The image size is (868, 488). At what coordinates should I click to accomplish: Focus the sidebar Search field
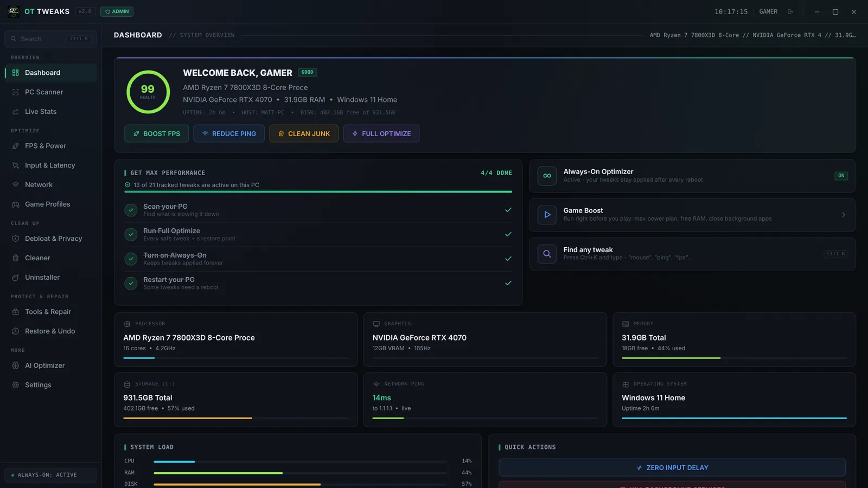[x=50, y=39]
